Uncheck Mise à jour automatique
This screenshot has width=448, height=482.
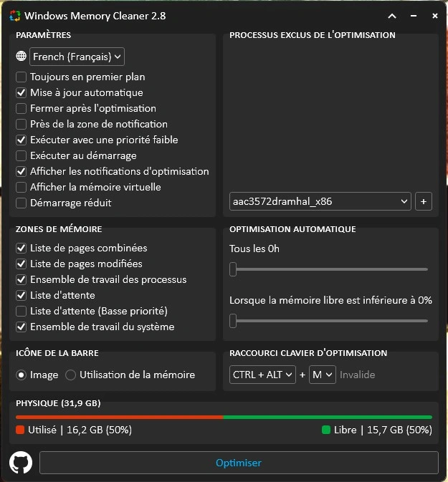(x=22, y=92)
